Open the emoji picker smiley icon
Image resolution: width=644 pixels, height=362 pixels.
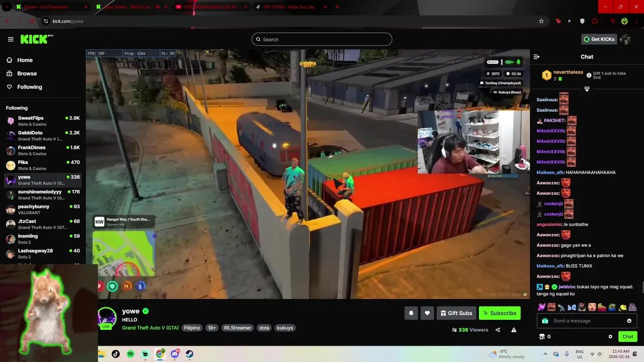point(629,321)
